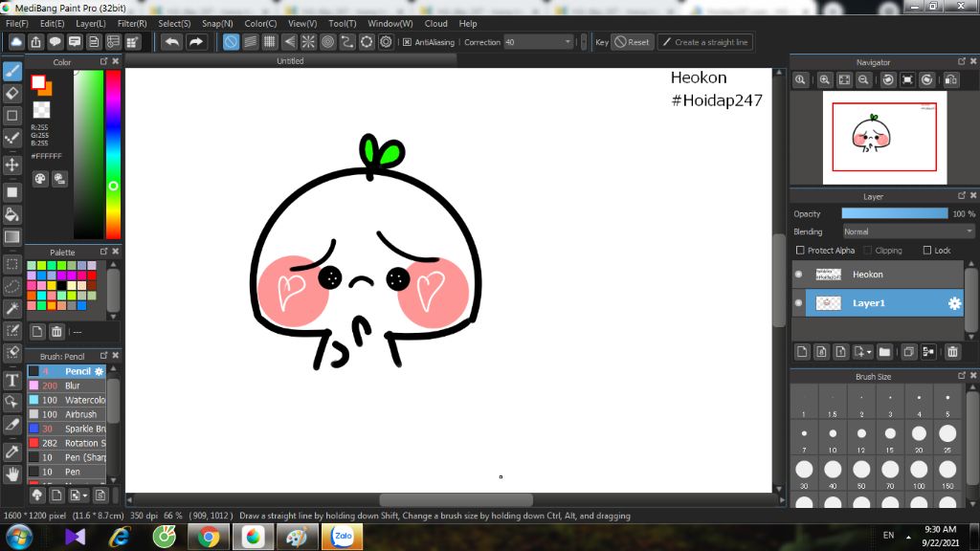
Task: Select the Blur brush
Action: [x=66, y=386]
